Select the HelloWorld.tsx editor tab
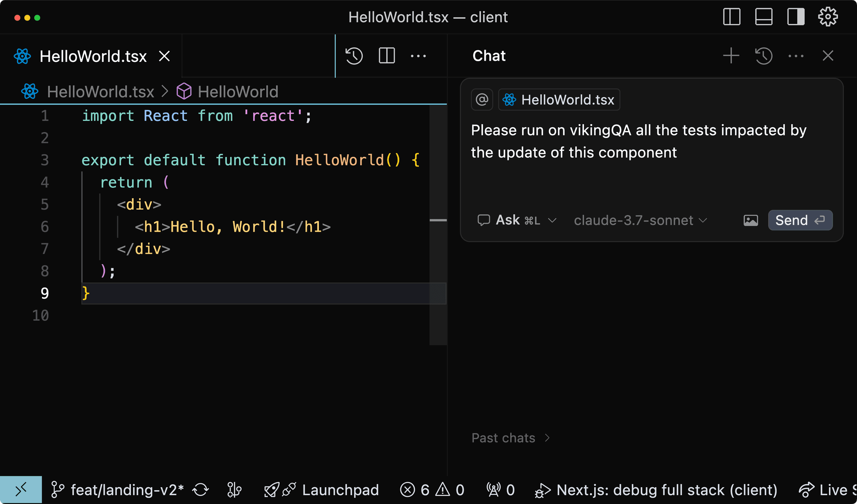This screenshot has height=504, width=857. (x=92, y=56)
